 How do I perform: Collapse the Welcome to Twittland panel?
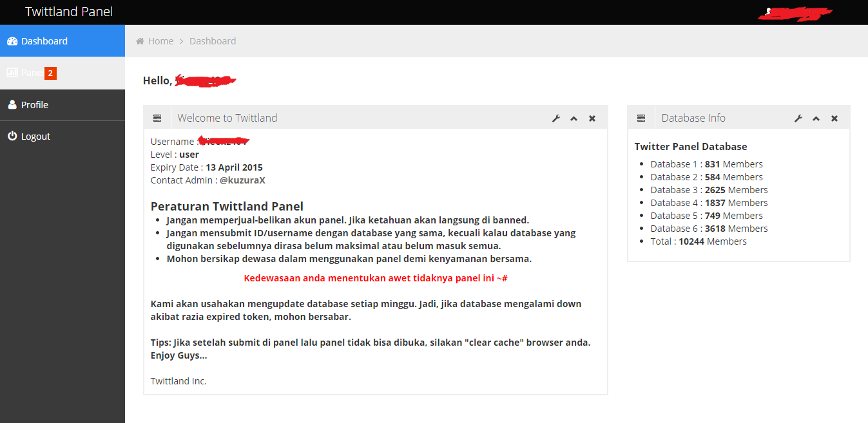[574, 118]
